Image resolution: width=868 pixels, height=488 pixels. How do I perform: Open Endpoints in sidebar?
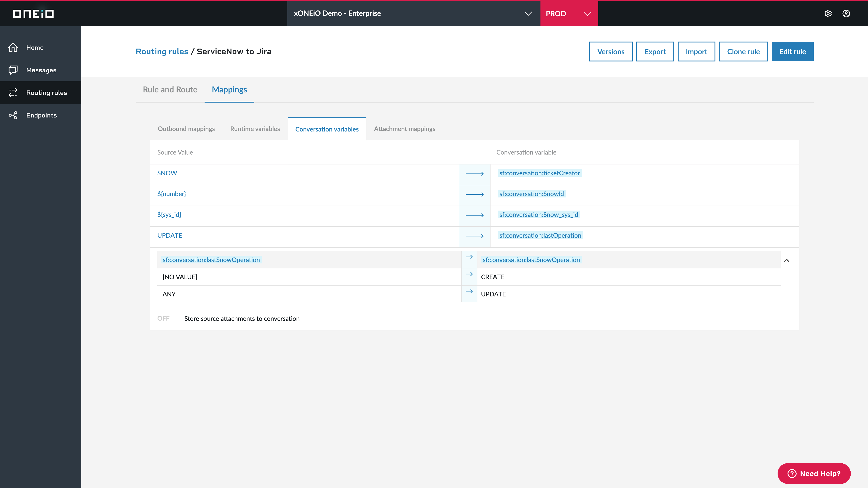(x=40, y=115)
